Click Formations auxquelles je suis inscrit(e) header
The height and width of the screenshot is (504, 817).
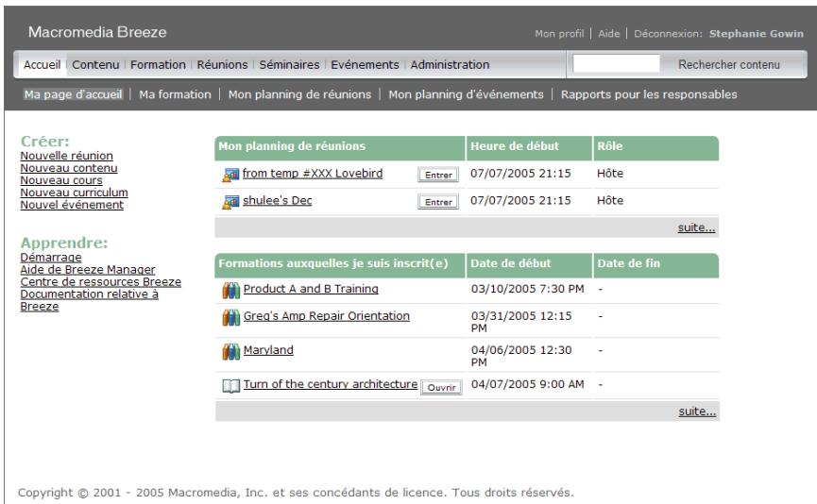point(340,265)
